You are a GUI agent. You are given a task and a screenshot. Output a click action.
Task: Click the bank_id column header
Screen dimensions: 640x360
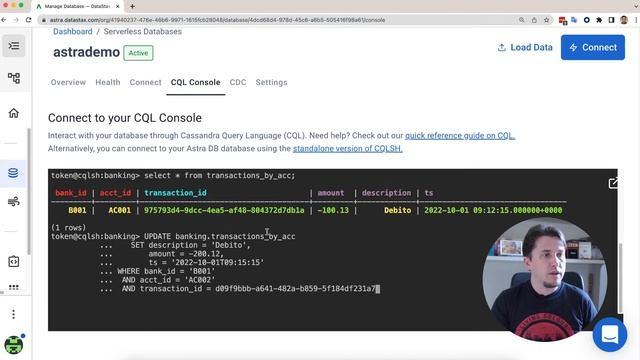(x=71, y=193)
